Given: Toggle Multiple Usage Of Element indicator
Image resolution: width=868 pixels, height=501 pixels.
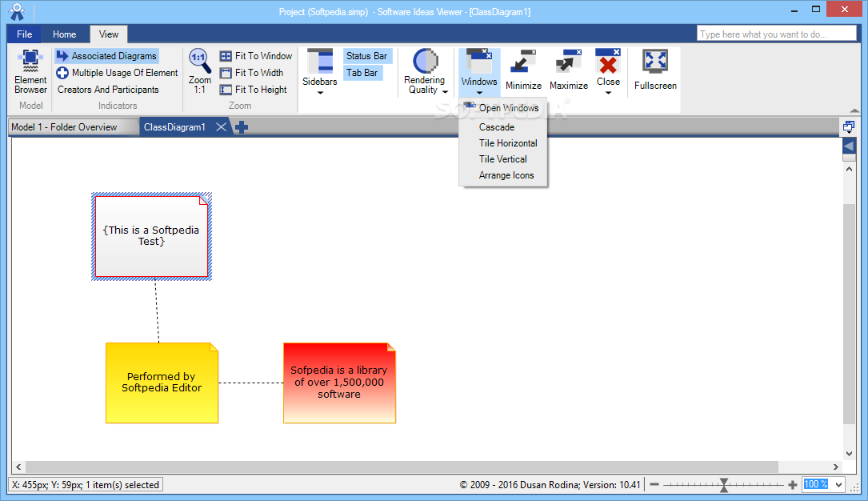Looking at the screenshot, I should click(x=117, y=73).
